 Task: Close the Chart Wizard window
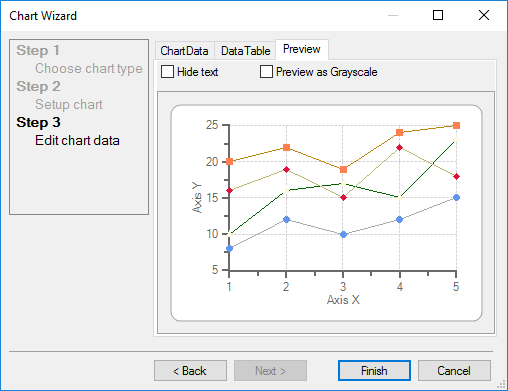pyautogui.click(x=484, y=15)
